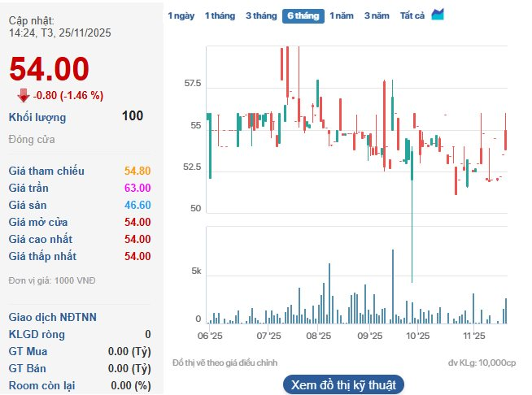This screenshot has width=532, height=395.
Task: Click the 57.5 price axis label
Action: [x=192, y=84]
